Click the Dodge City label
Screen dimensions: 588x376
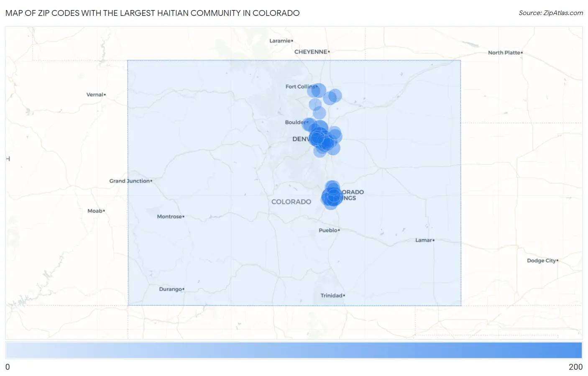click(x=542, y=261)
